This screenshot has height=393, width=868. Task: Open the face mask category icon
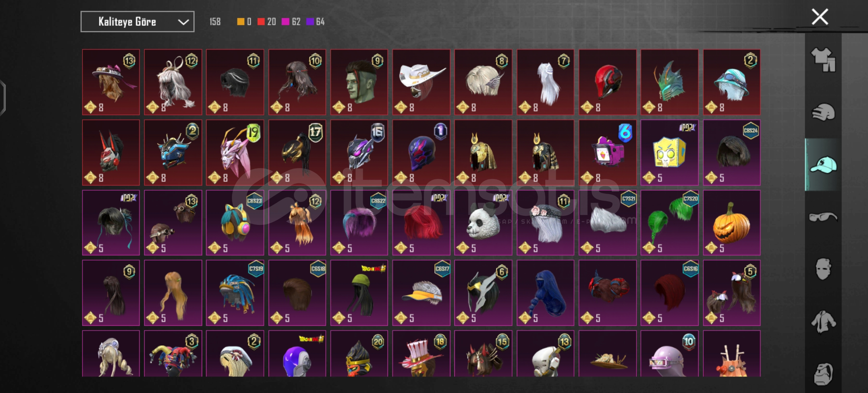click(x=823, y=269)
